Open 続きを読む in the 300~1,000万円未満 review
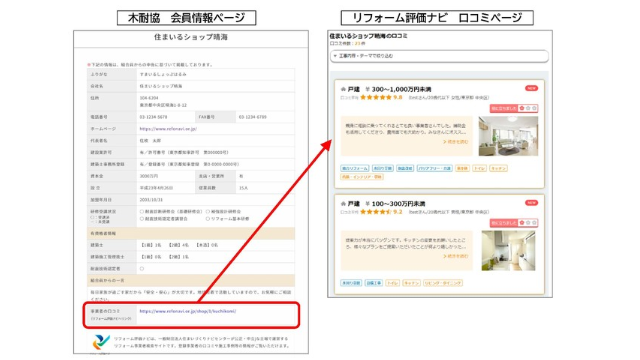 (456, 142)
